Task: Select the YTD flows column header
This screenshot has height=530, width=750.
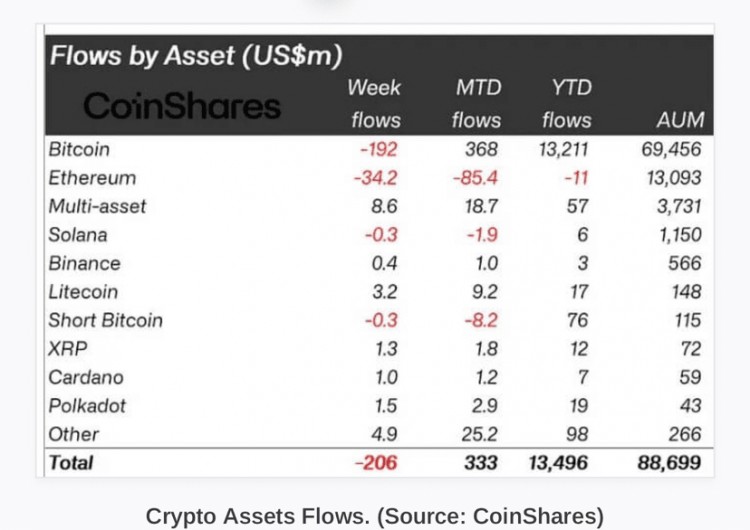Action: [x=566, y=104]
